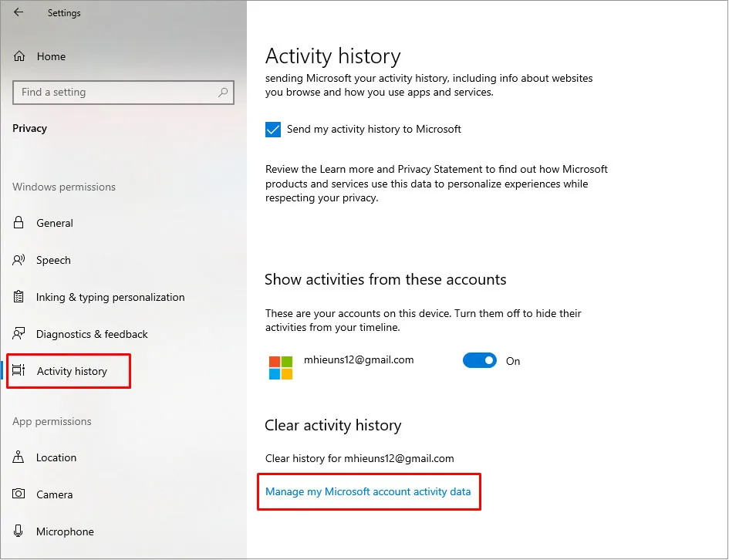Screen dimensions: 729x560
Task: Click the General lock icon
Action: [x=19, y=223]
